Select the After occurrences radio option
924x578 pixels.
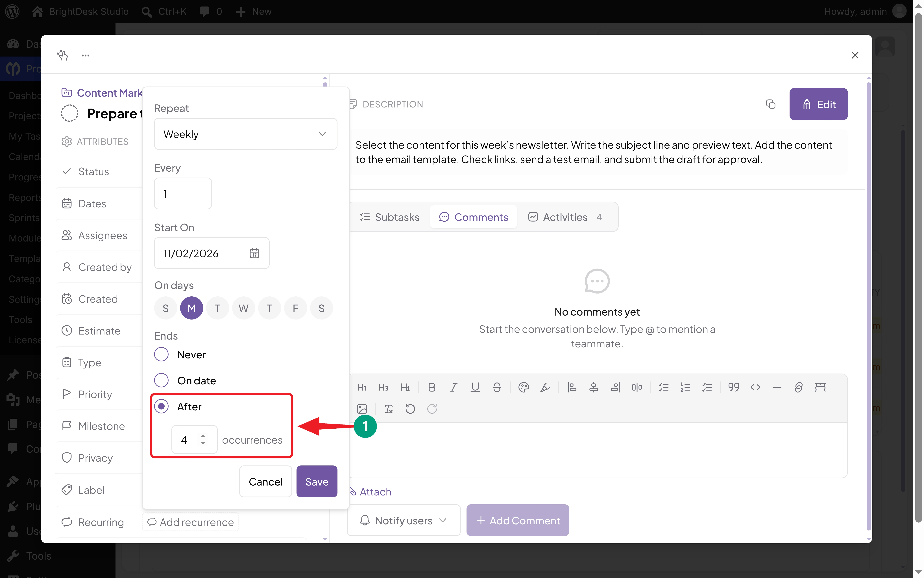161,406
